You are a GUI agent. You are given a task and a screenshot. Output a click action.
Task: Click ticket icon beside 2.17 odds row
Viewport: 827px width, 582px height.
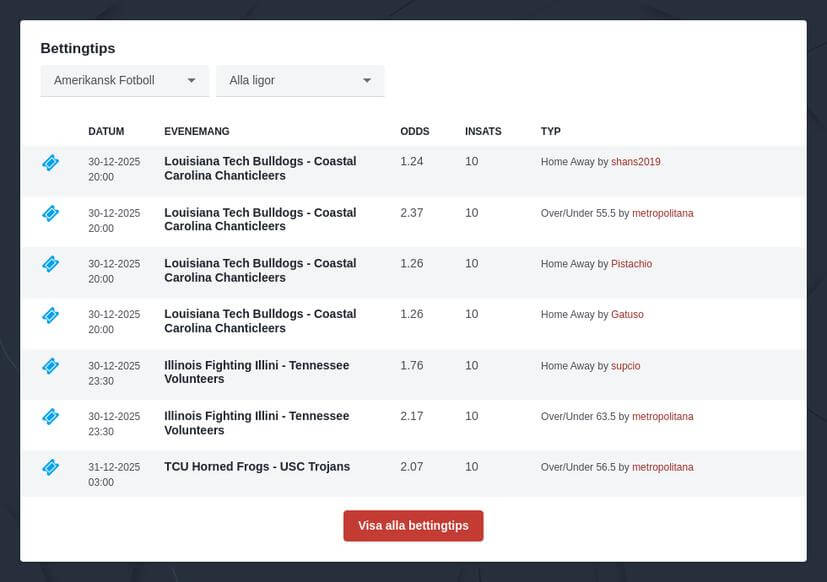point(51,416)
